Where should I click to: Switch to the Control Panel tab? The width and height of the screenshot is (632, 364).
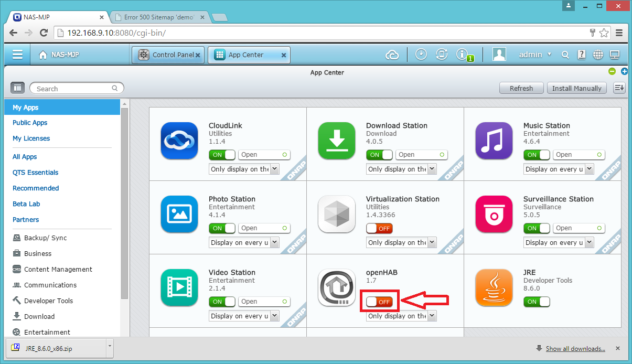[168, 55]
